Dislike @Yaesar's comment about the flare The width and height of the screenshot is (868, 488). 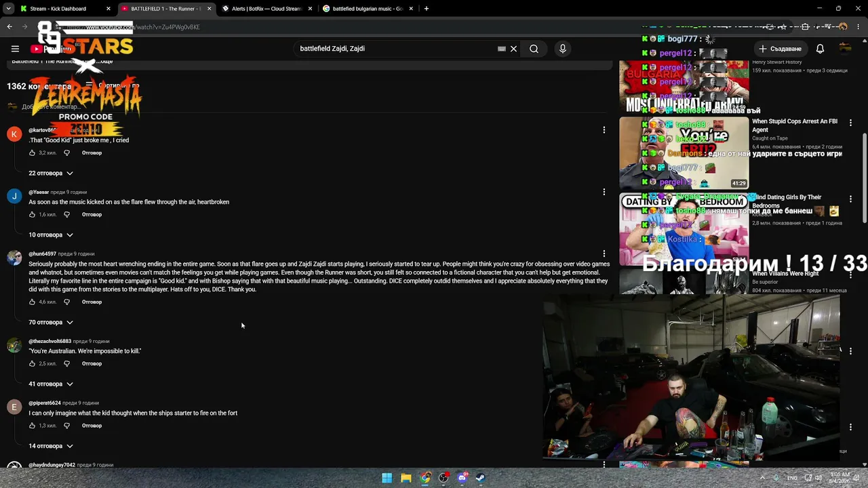66,214
